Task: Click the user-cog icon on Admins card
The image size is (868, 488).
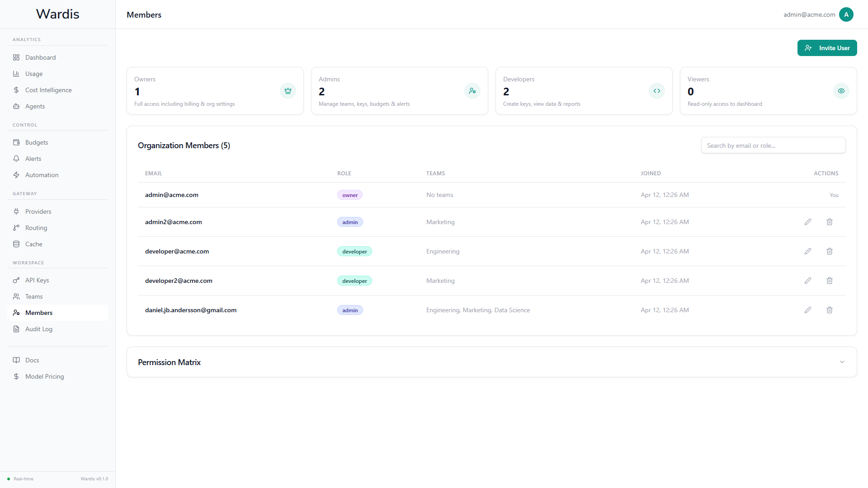Action: pos(472,91)
